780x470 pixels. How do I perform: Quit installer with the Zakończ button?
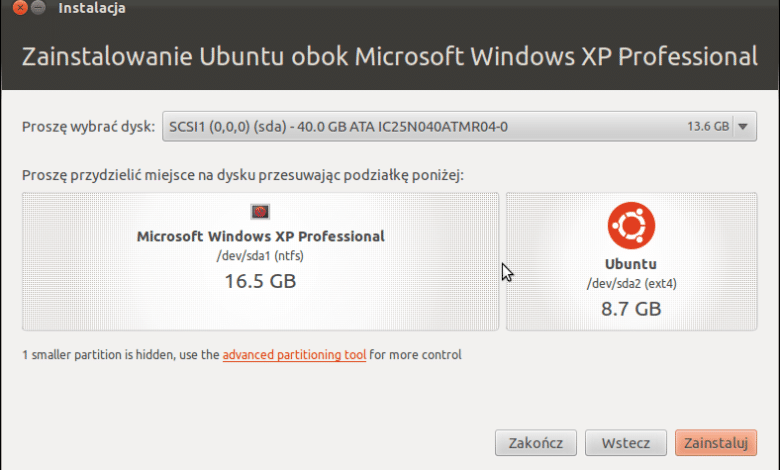(536, 443)
